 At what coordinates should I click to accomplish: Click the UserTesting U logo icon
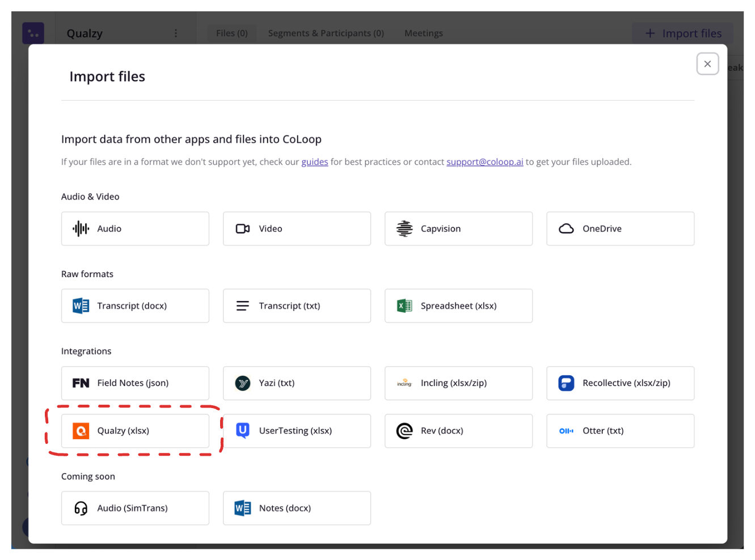coord(243,431)
